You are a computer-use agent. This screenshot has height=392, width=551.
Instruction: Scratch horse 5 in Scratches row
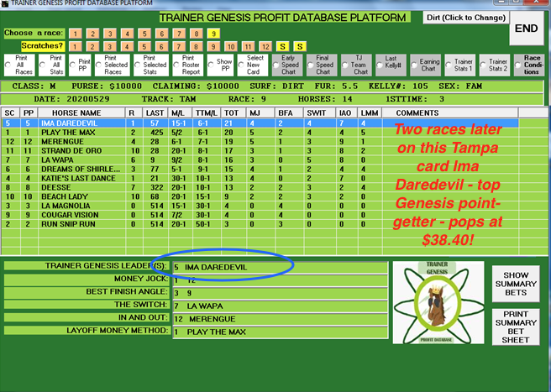(144, 47)
